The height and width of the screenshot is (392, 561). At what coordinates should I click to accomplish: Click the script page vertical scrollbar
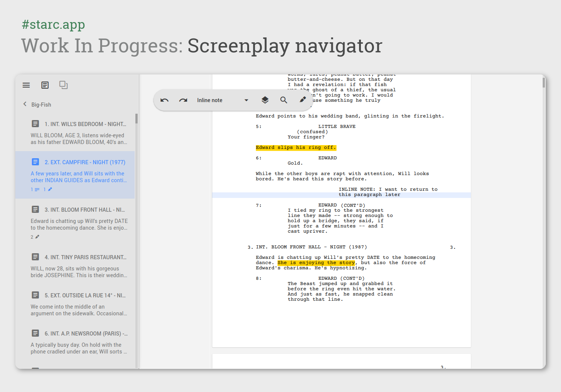[544, 83]
